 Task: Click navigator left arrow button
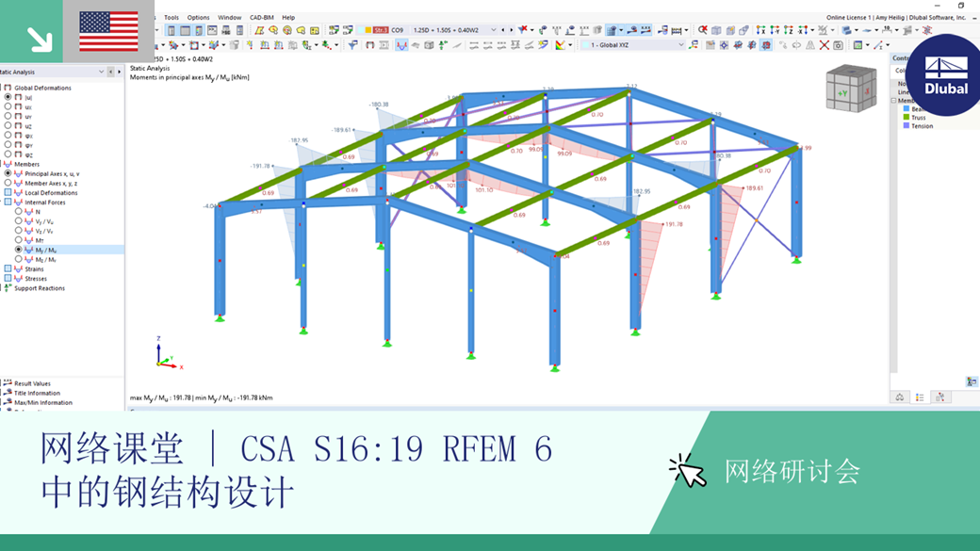(111, 72)
